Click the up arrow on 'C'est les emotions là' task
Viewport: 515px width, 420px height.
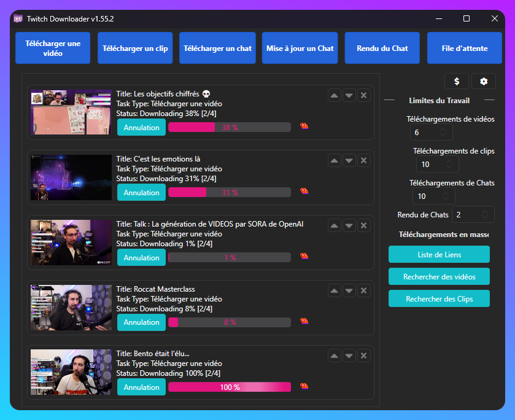click(334, 160)
